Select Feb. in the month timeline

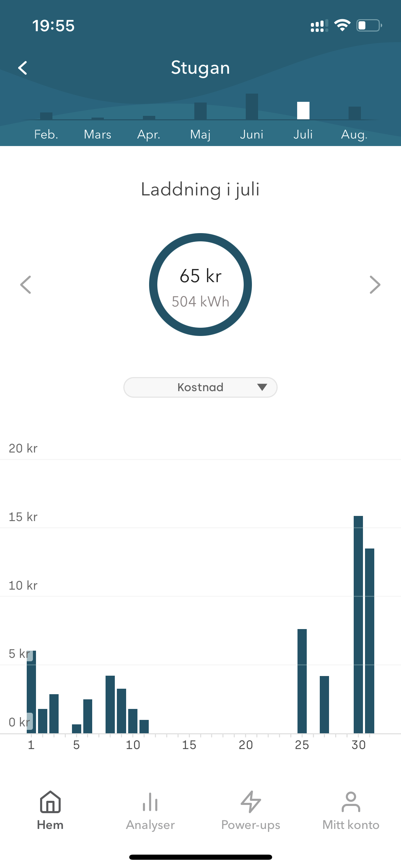[46, 134]
